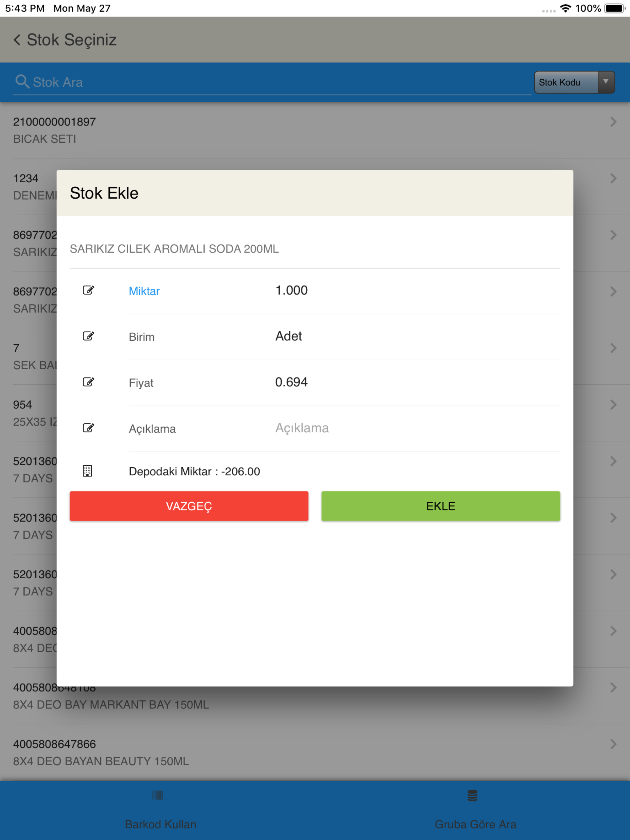Edit the Miktar value 1.000

[291, 290]
